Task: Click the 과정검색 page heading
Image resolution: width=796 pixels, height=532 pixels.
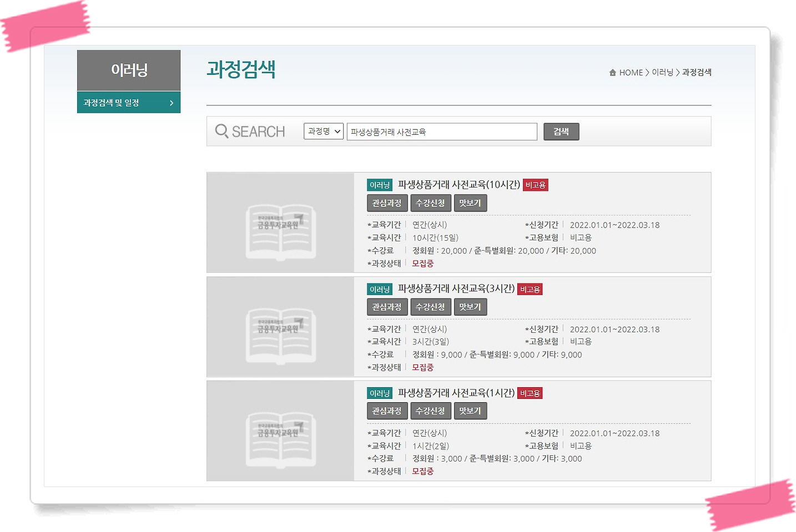Action: [241, 69]
